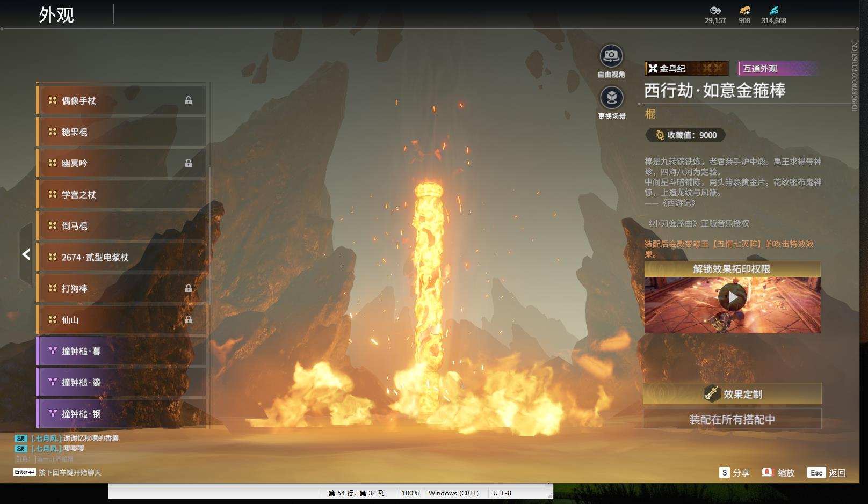Viewport: 868px width, 504px height.
Task: Click the purple icon on 撞钟槌·暮 row
Action: click(x=53, y=351)
